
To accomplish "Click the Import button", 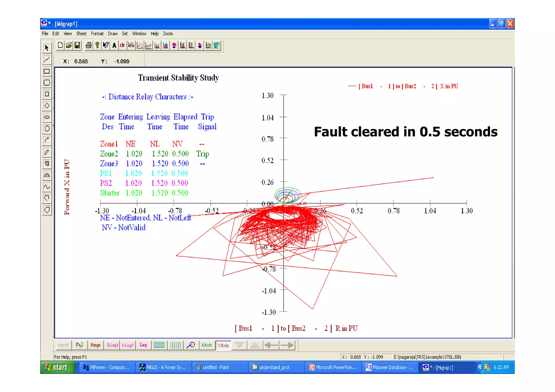I will 63,345.
